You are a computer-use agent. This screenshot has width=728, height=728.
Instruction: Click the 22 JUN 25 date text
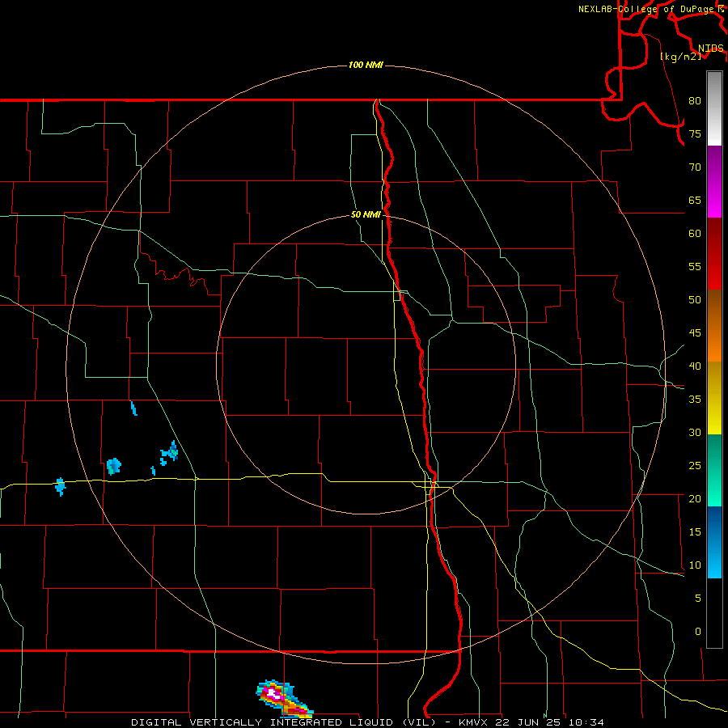[528, 722]
